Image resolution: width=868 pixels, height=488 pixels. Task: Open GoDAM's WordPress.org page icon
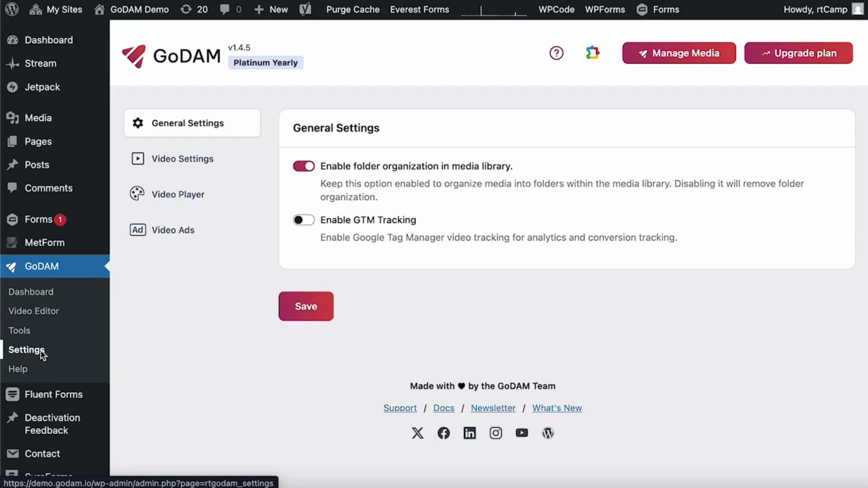(x=547, y=433)
